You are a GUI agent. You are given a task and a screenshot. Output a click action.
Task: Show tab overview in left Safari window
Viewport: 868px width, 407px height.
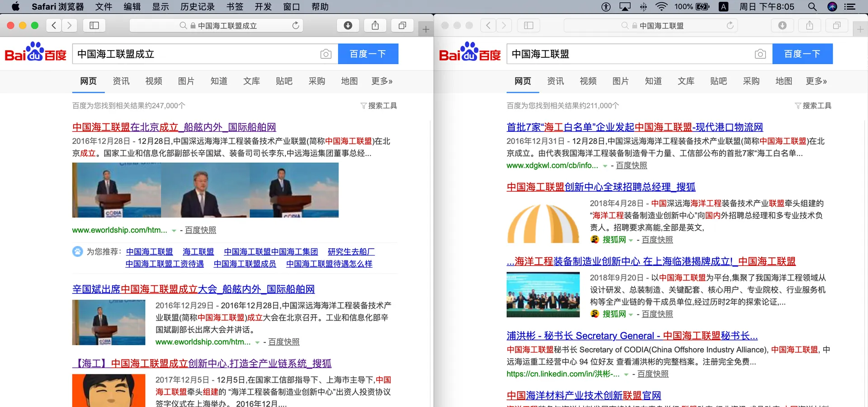coord(402,25)
